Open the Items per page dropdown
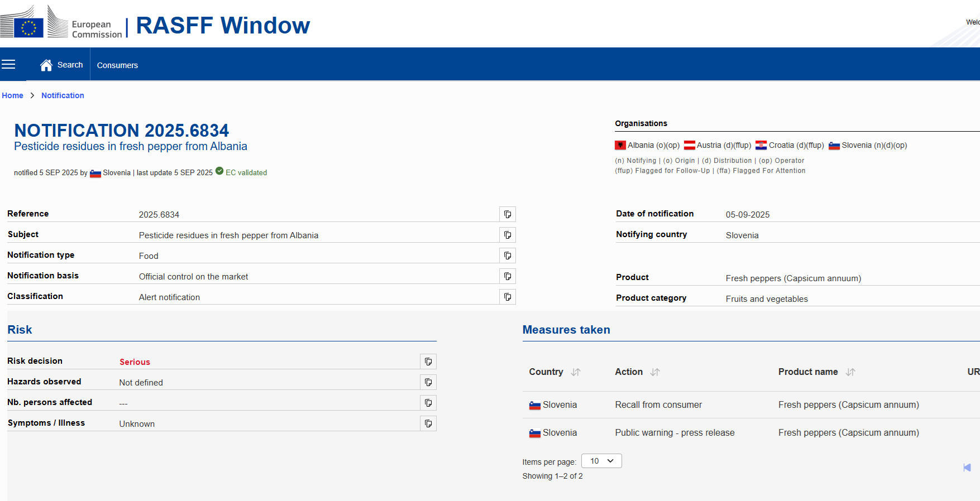The height and width of the screenshot is (501, 980). point(601,461)
